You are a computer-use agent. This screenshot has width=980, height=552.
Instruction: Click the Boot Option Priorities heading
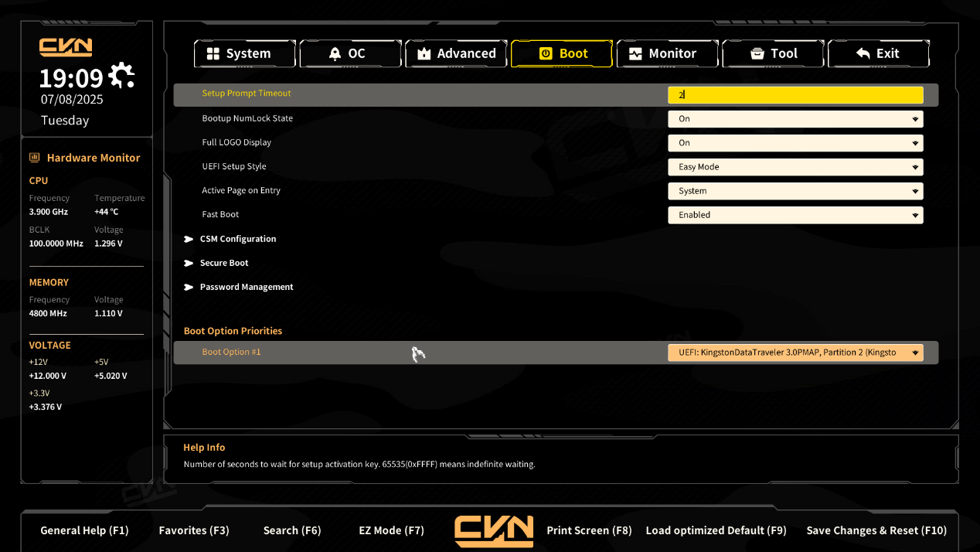point(233,331)
